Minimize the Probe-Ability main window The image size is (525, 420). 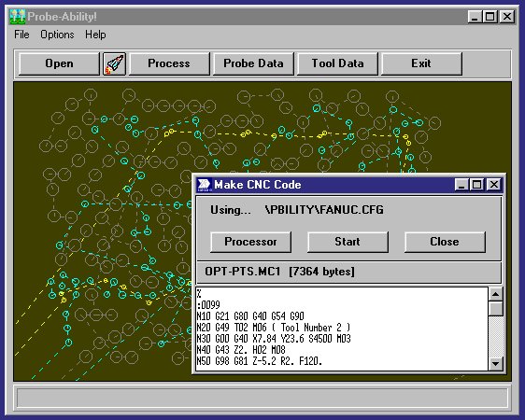(x=475, y=17)
